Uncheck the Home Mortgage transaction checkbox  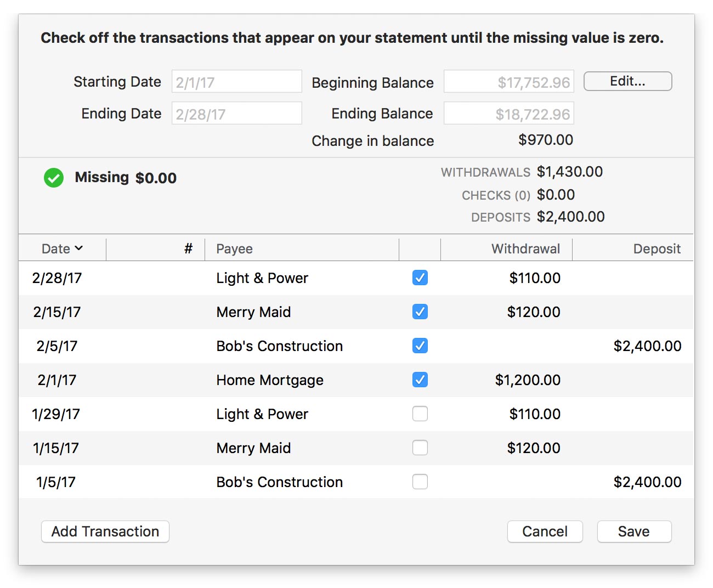(x=420, y=380)
